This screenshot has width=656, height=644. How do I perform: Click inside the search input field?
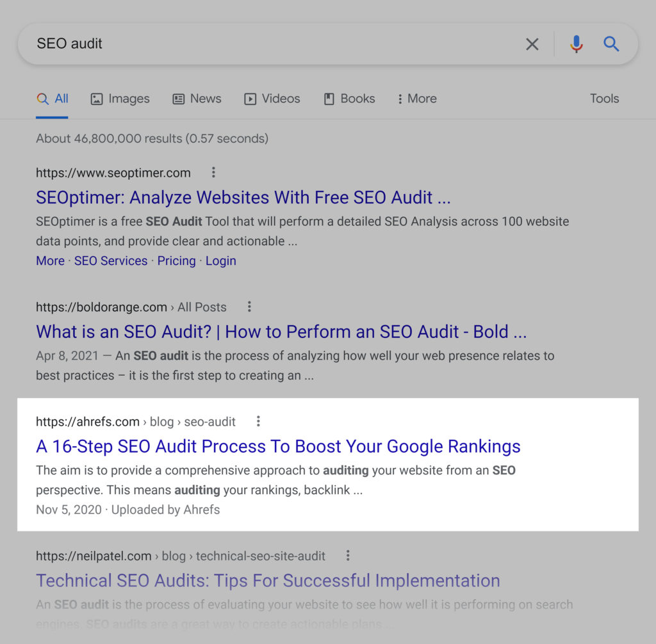tap(256, 44)
